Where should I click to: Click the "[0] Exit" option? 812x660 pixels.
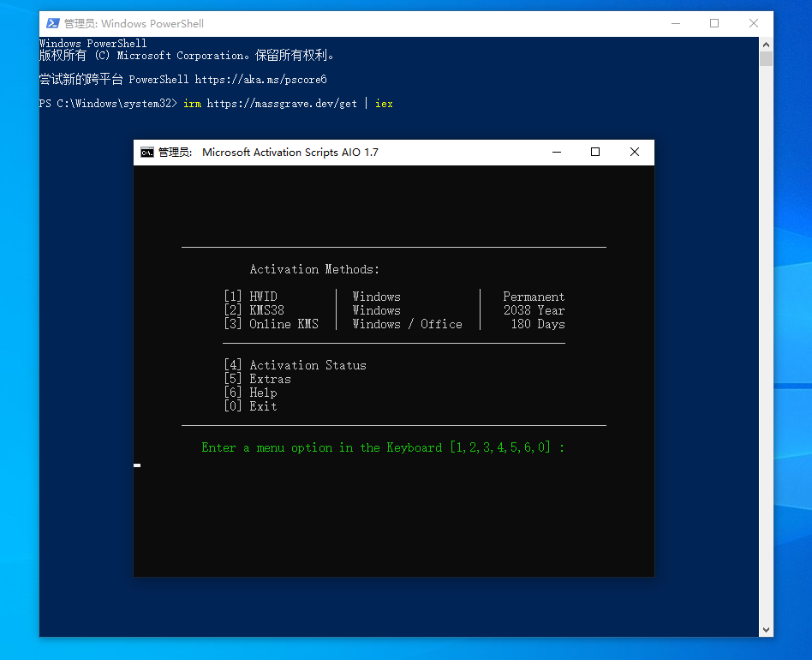pos(251,406)
